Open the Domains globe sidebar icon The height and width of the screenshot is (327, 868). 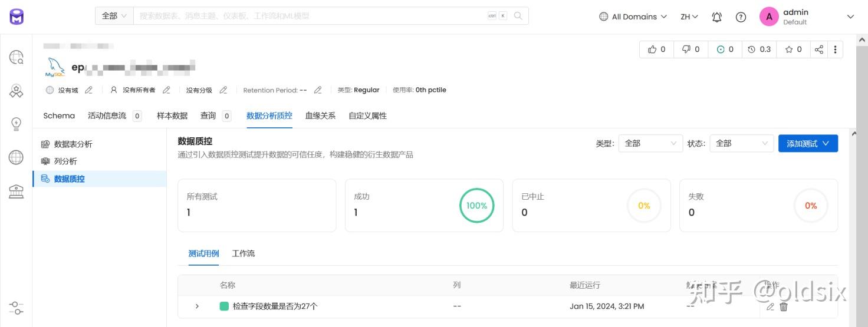click(16, 157)
